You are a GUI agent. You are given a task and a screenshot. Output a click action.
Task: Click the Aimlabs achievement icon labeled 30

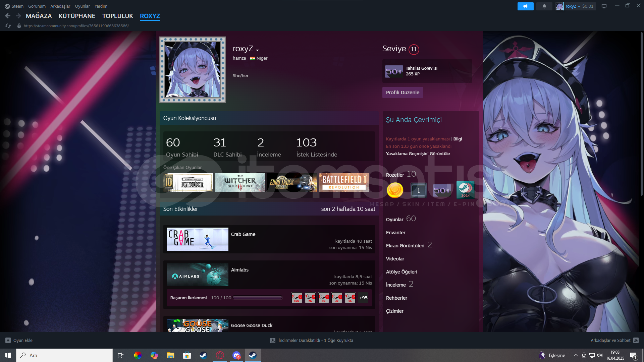(x=337, y=298)
